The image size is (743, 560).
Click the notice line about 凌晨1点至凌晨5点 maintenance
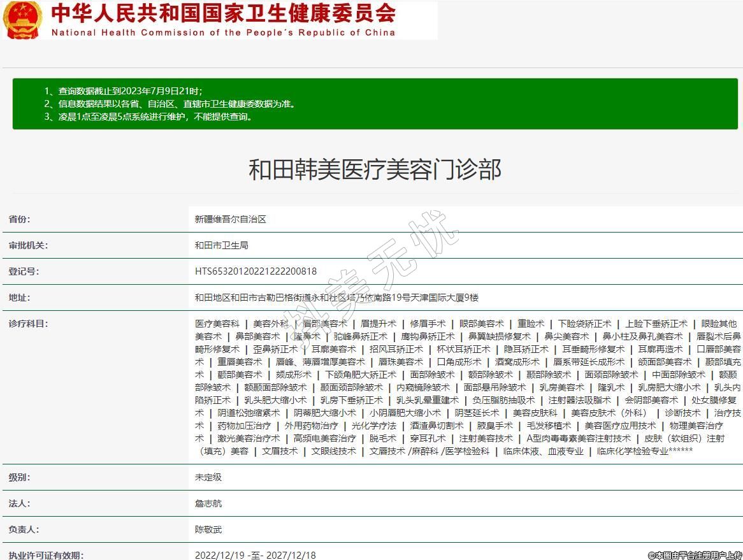click(x=148, y=117)
